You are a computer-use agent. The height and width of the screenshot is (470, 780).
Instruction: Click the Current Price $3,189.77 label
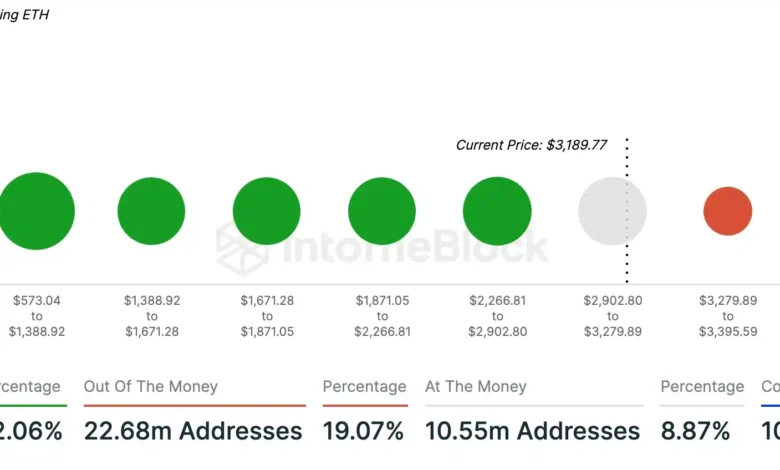coord(531,145)
